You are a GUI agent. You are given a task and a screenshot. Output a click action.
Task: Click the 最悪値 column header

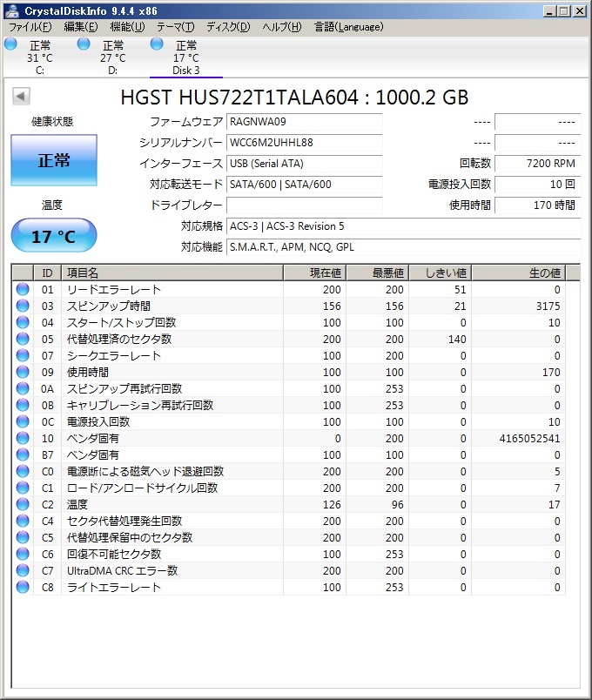[378, 273]
